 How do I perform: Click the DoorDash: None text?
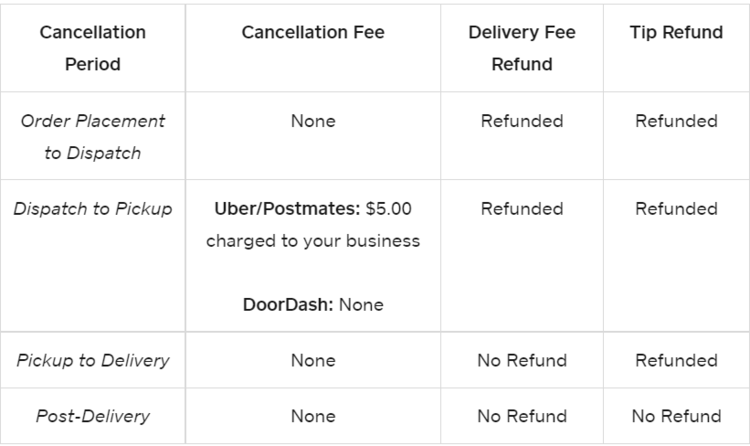[313, 304]
